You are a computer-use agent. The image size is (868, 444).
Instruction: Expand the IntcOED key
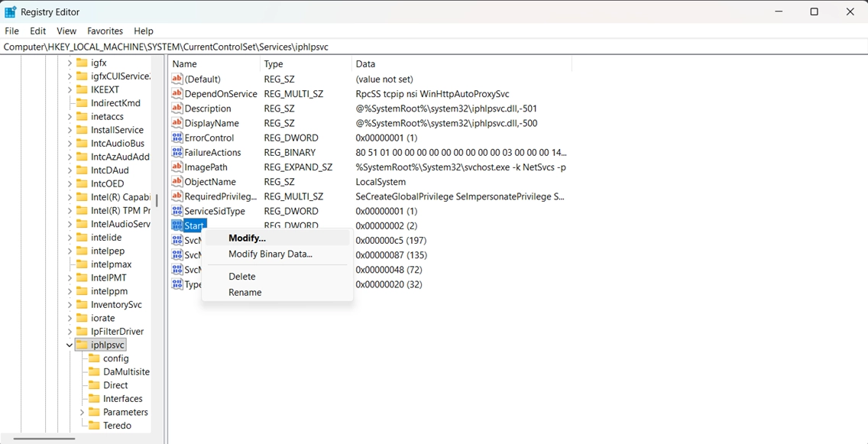(70, 184)
